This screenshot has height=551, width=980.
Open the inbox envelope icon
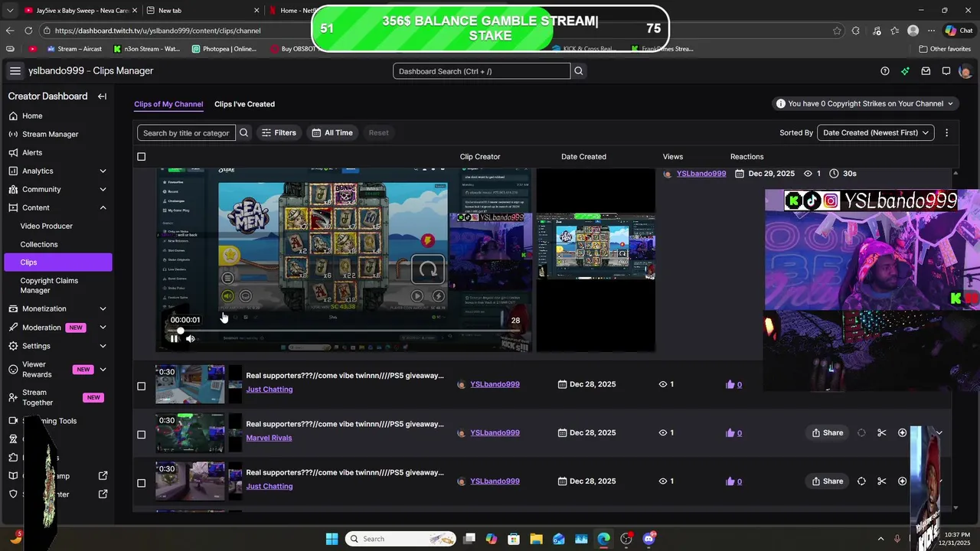(926, 71)
